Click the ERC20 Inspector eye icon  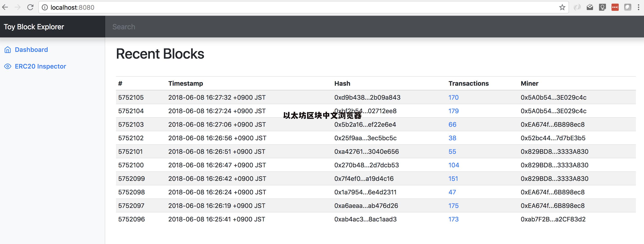(7, 66)
